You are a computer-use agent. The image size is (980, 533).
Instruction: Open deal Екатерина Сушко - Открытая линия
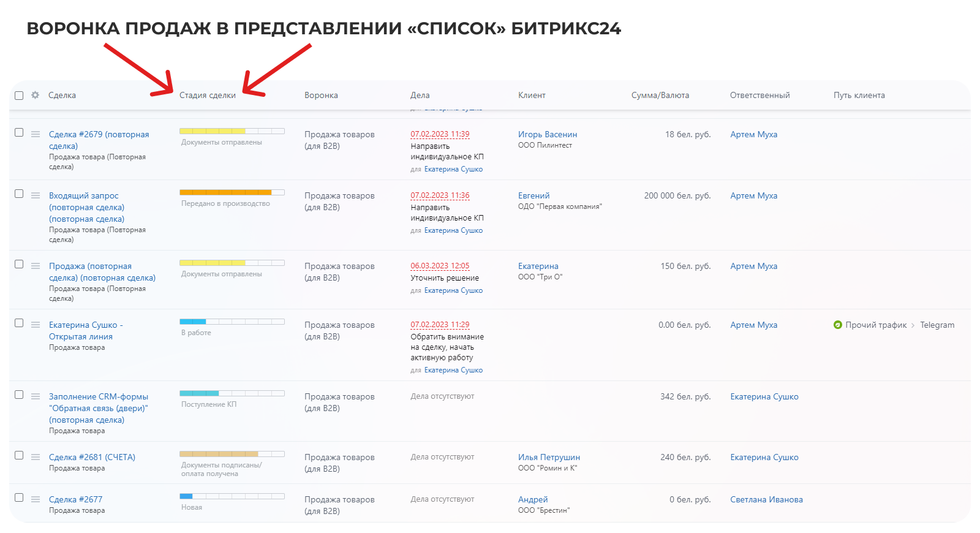86,330
